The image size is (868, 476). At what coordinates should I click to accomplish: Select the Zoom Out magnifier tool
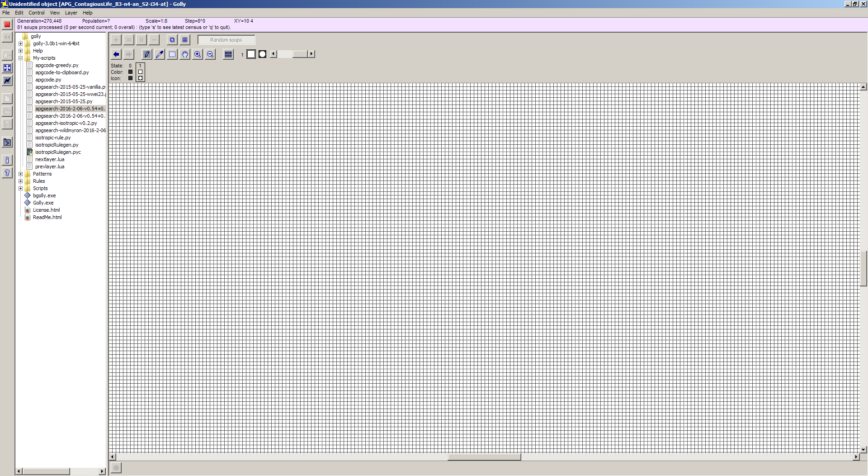(210, 54)
